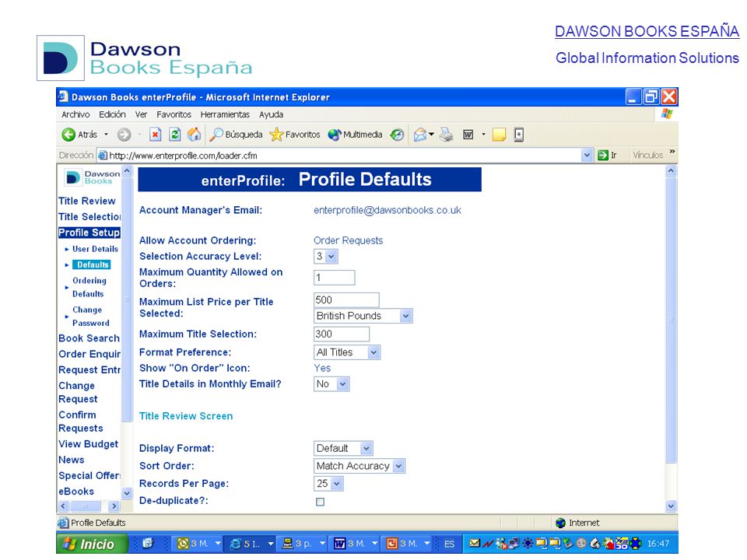Viewport: 747px width, 560px height.
Task: Expand the address bar history dropdown arrow
Action: pyautogui.click(x=587, y=156)
